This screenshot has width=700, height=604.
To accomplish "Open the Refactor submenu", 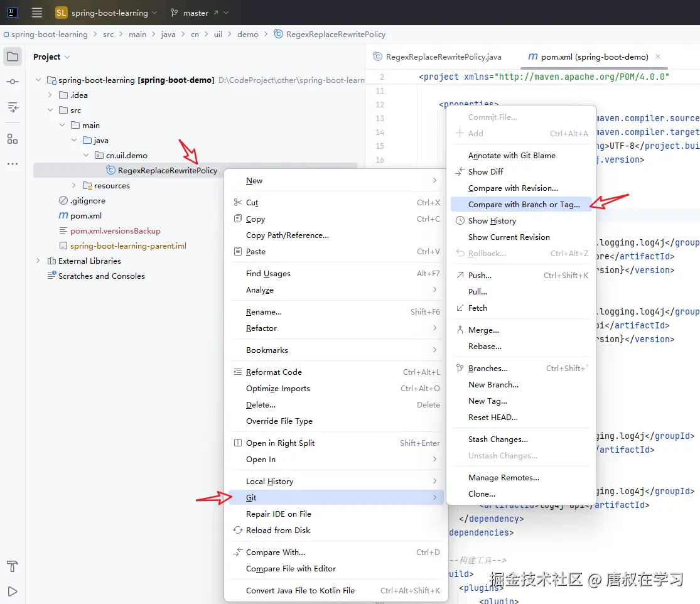I will click(x=337, y=328).
